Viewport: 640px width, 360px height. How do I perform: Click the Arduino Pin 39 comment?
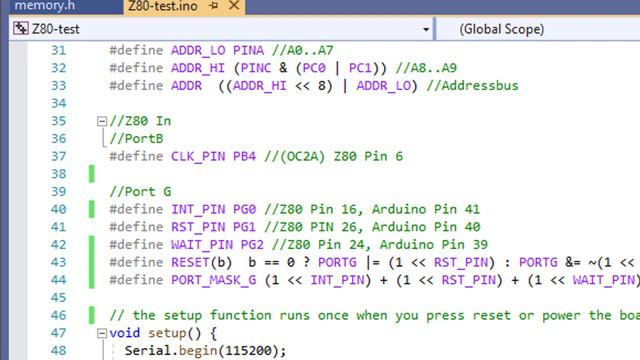click(434, 244)
